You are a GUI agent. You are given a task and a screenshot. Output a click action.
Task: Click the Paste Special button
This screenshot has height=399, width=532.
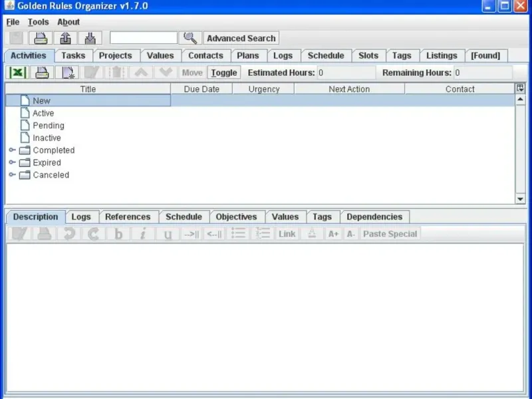390,234
